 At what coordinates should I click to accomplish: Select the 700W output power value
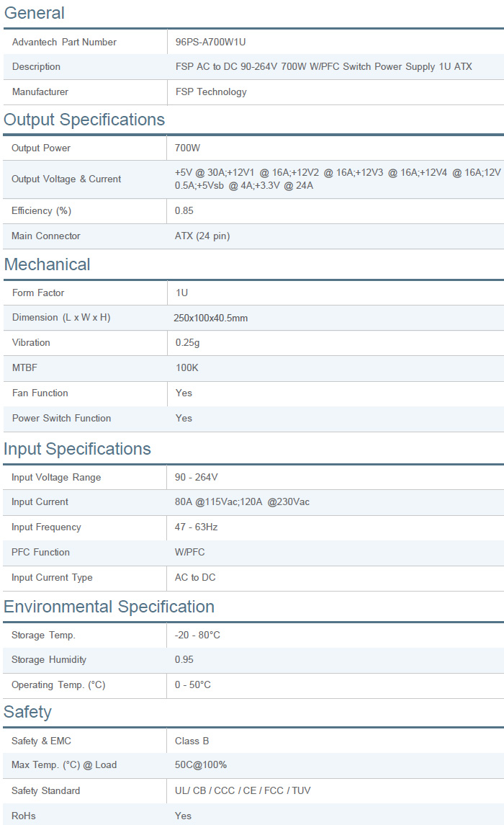click(x=188, y=148)
